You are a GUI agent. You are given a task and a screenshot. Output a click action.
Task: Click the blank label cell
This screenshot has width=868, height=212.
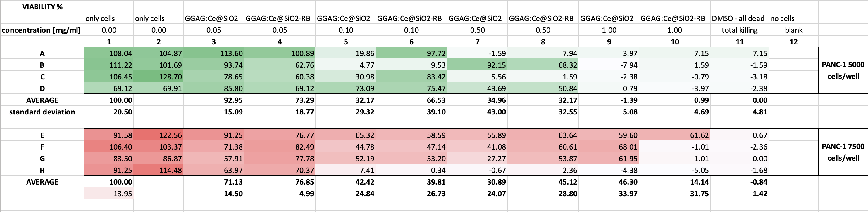pos(793,30)
